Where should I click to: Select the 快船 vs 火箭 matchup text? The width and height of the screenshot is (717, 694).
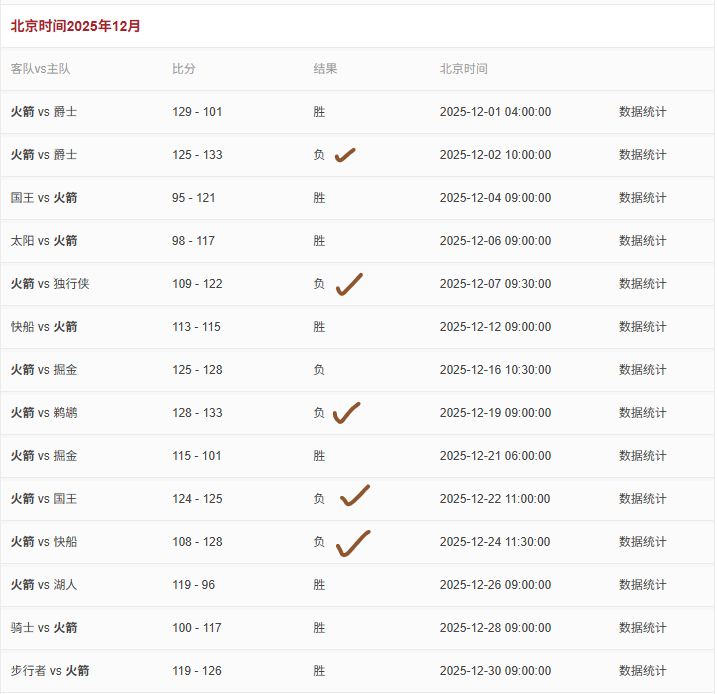pyautogui.click(x=44, y=327)
